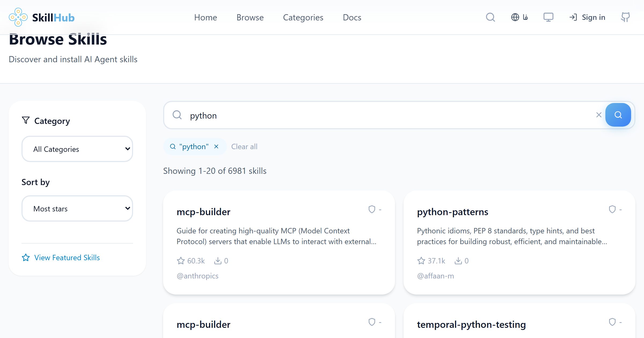Click Clear all to reset filters
This screenshot has width=644, height=338.
[244, 146]
